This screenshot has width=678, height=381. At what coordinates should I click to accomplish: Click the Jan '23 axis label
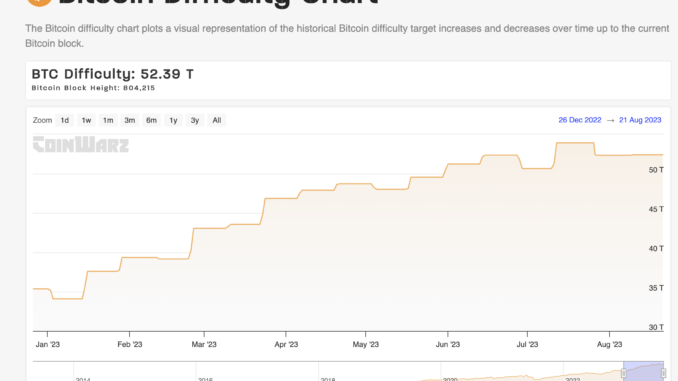(x=48, y=344)
